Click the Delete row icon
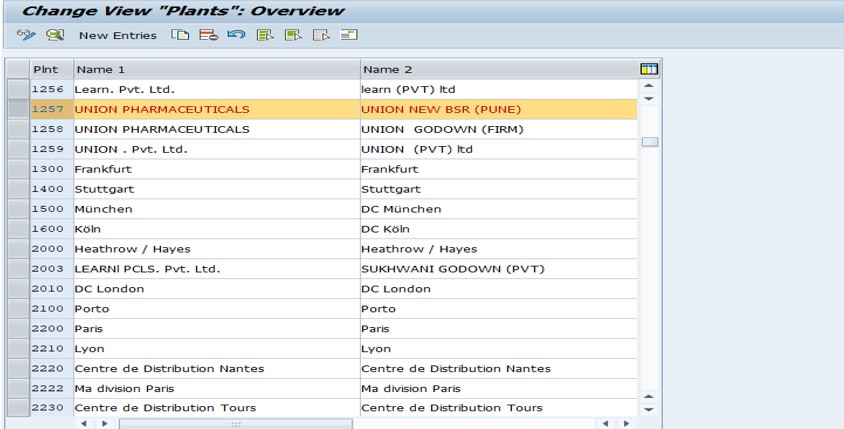This screenshot has height=429, width=844. (x=206, y=35)
